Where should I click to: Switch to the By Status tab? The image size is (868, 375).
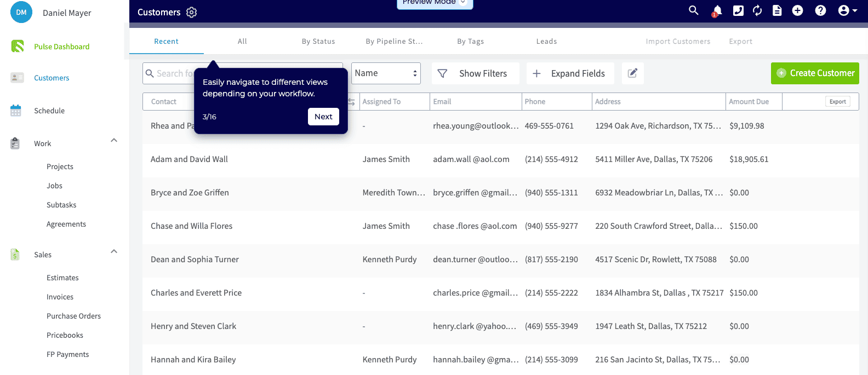(x=318, y=42)
